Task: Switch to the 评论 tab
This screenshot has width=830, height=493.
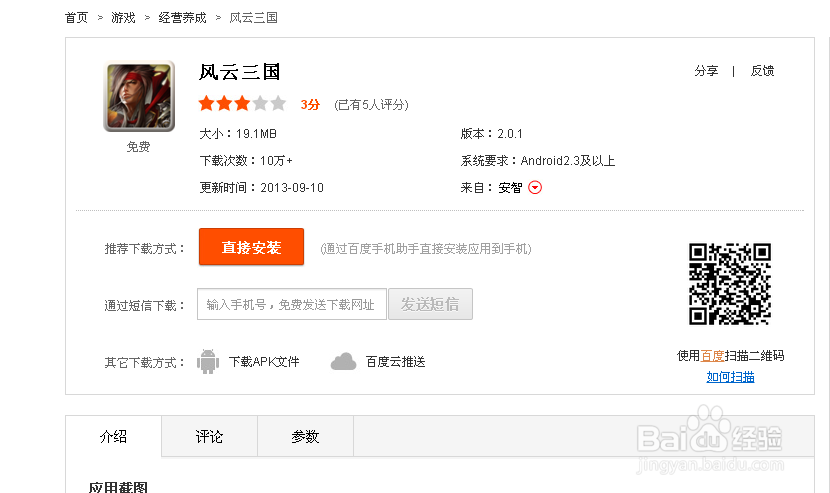Action: point(209,437)
